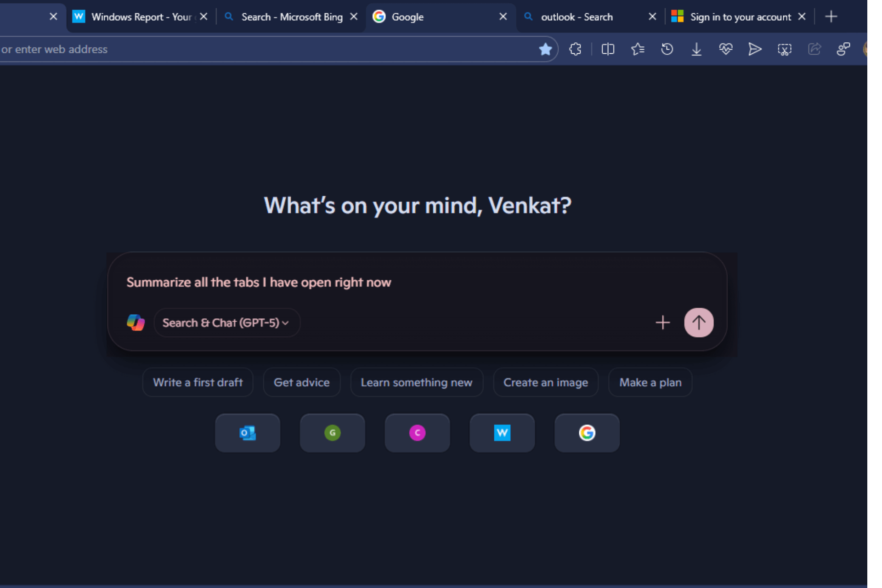Select the Create an image suggestion
Image resolution: width=882 pixels, height=588 pixels.
point(546,382)
